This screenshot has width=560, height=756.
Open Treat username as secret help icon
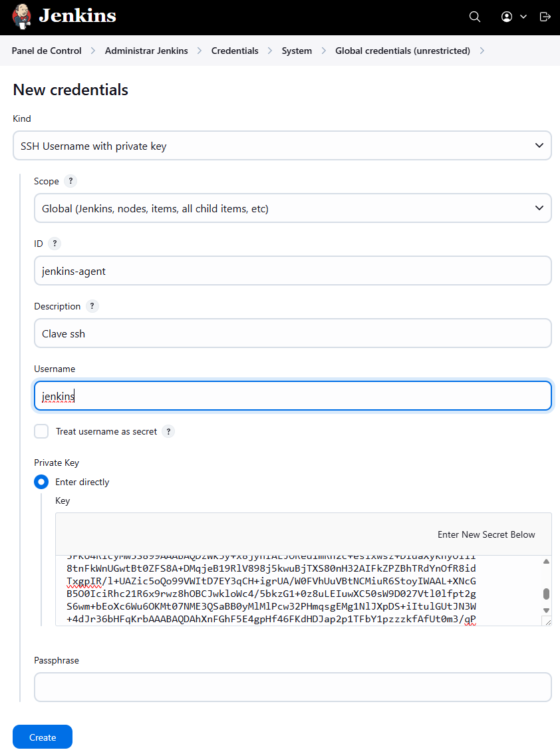pyautogui.click(x=168, y=431)
